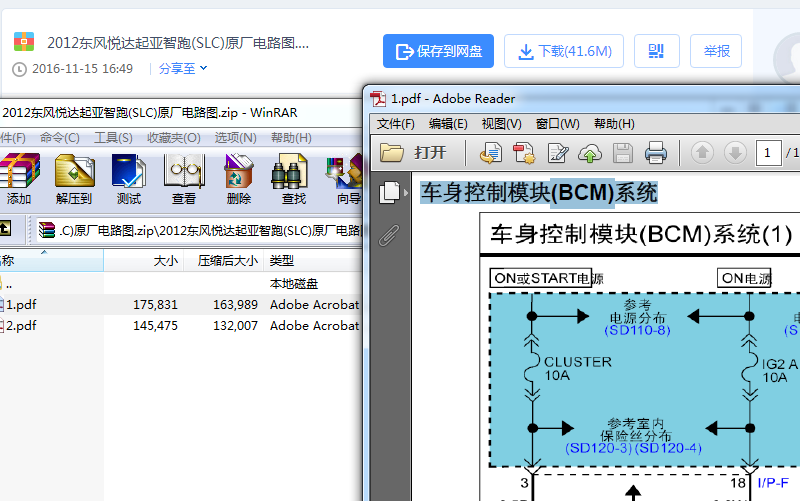Image resolution: width=800 pixels, height=501 pixels.
Task: Open Adobe Reader 编辑(E) menu
Action: click(448, 124)
